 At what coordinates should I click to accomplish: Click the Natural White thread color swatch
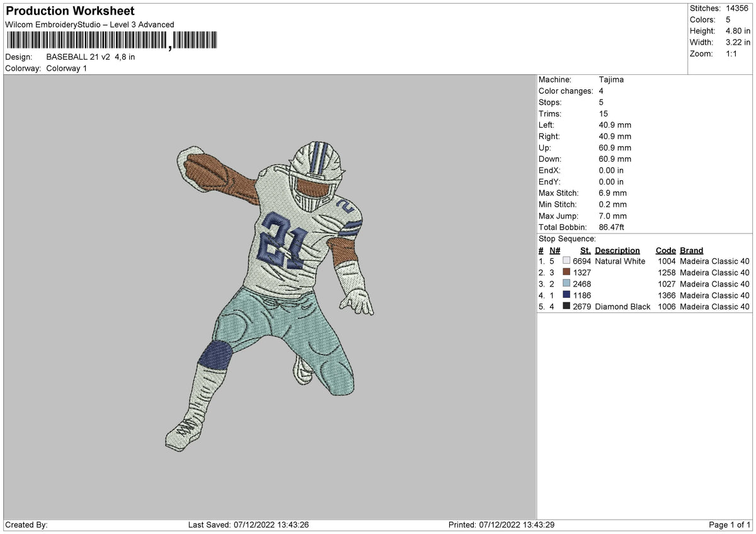pos(566,261)
